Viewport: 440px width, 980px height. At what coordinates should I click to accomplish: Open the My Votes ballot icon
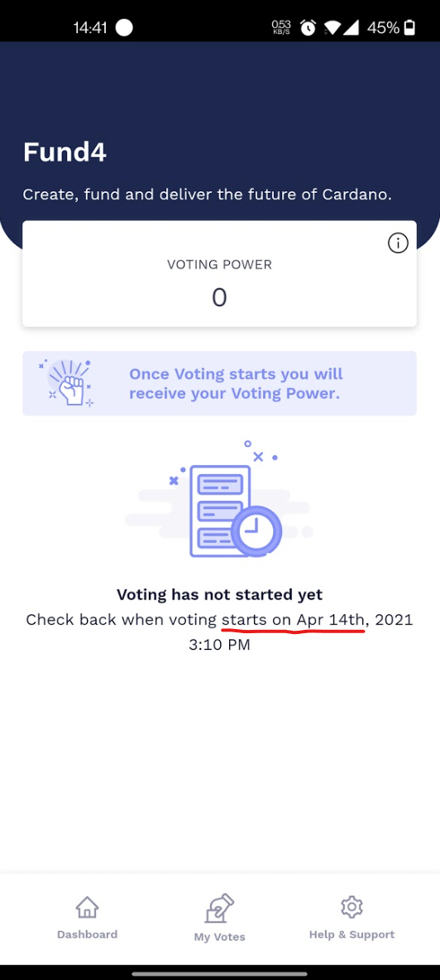click(219, 908)
